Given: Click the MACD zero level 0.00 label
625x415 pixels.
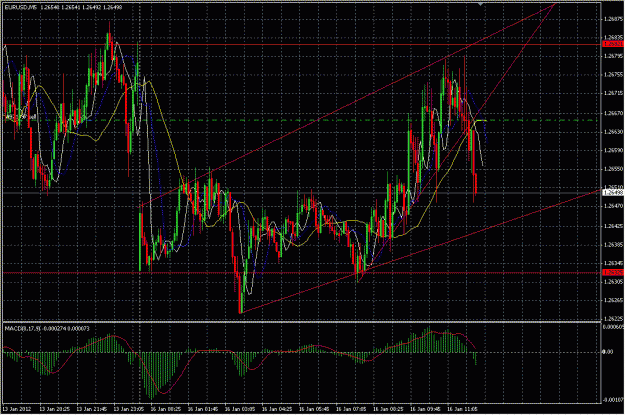Looking at the screenshot, I should 608,352.
